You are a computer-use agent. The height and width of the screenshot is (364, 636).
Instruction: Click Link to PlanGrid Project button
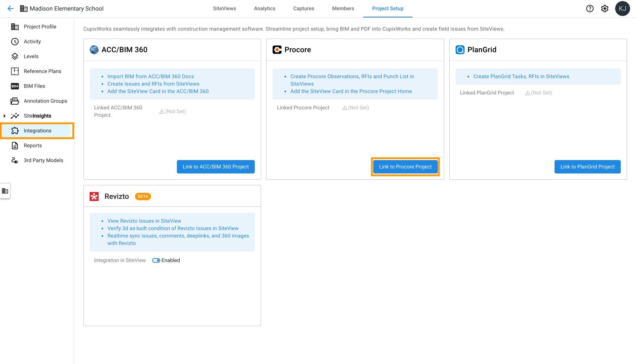click(588, 167)
